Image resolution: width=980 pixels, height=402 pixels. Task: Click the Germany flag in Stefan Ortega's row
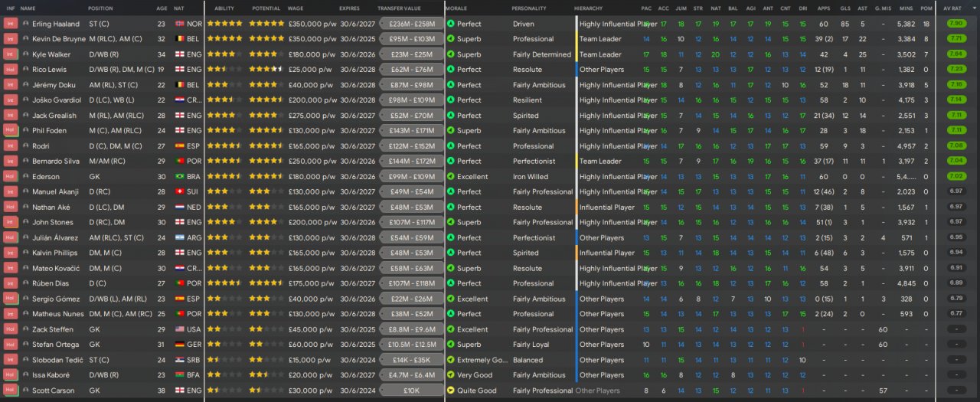[x=180, y=345]
